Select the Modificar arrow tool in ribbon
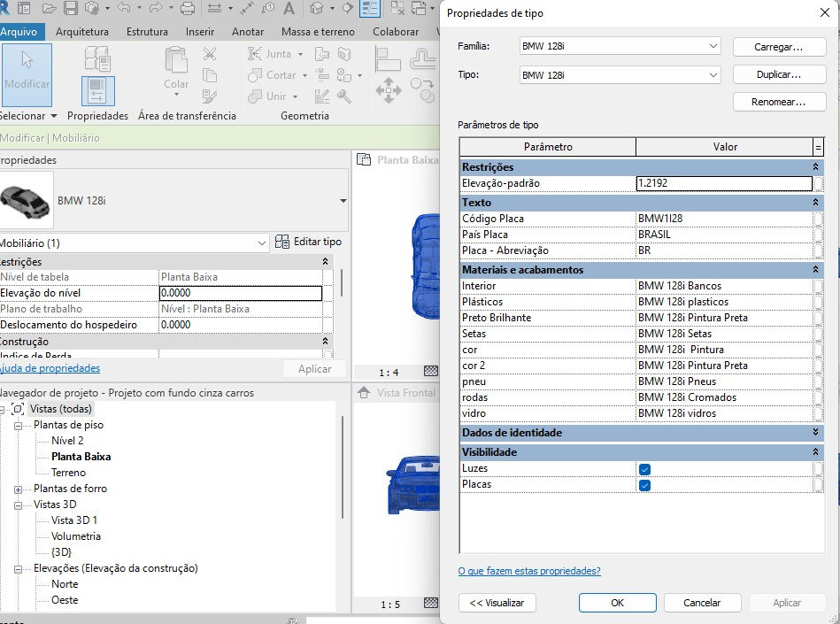The width and height of the screenshot is (840, 624). [27, 74]
